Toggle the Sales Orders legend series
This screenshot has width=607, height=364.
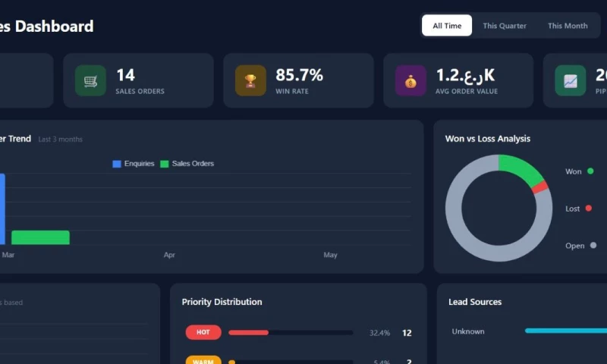(187, 164)
